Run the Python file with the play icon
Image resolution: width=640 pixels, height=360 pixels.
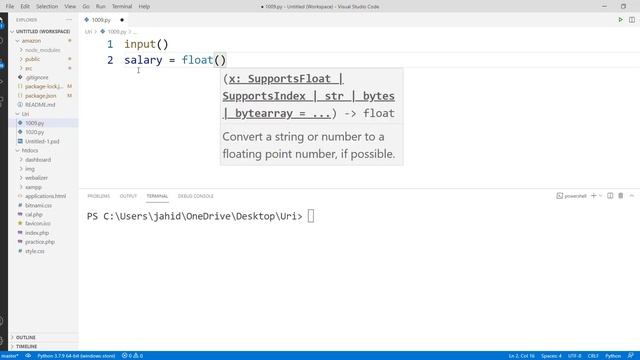(620, 20)
